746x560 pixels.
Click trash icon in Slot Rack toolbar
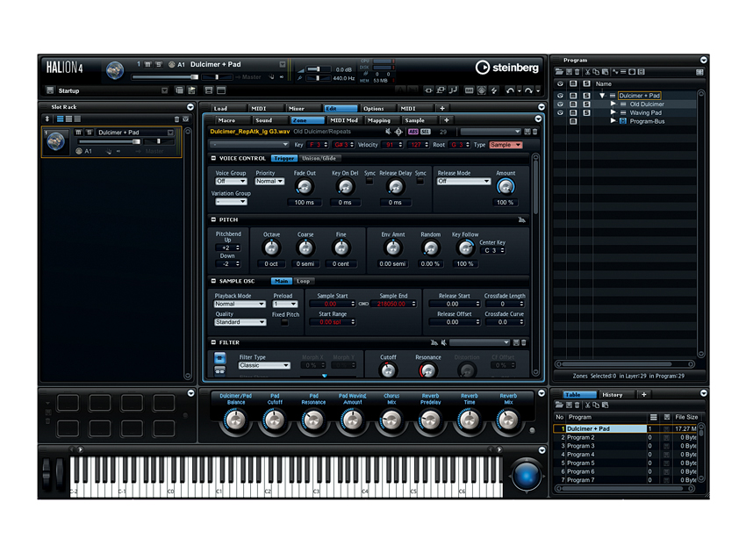(x=176, y=119)
